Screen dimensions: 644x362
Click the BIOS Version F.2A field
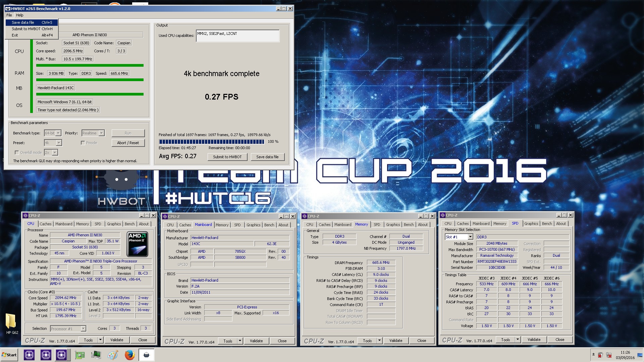pos(240,286)
